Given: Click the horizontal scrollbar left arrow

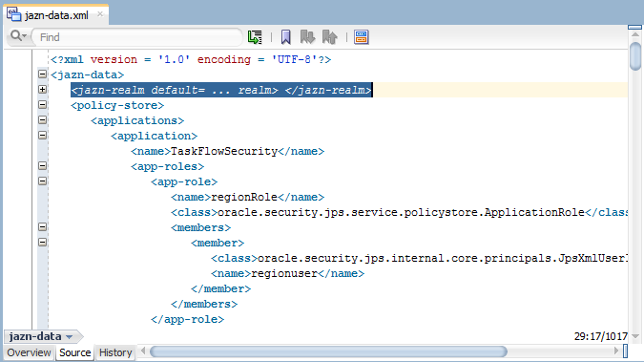Looking at the screenshot, I should point(143,351).
